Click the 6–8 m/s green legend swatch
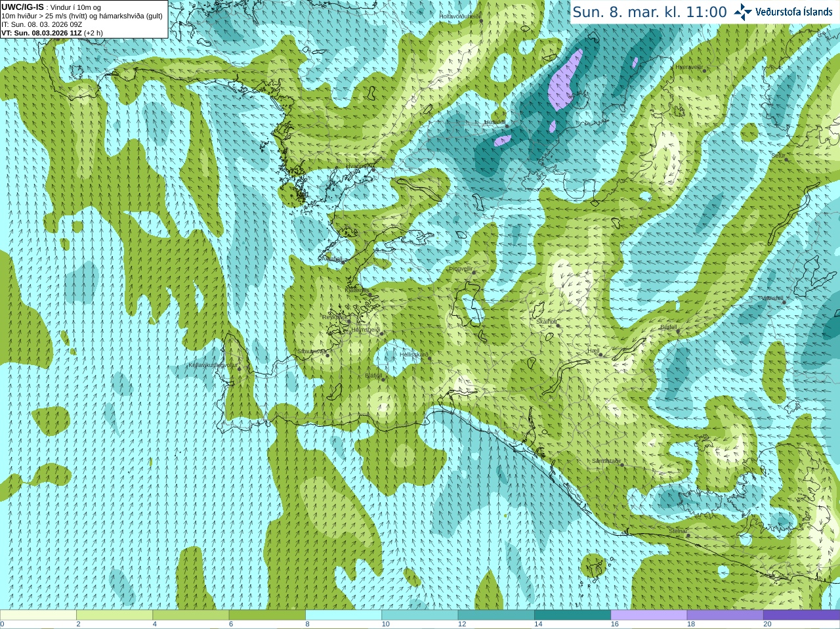This screenshot has height=629, width=840. click(267, 615)
